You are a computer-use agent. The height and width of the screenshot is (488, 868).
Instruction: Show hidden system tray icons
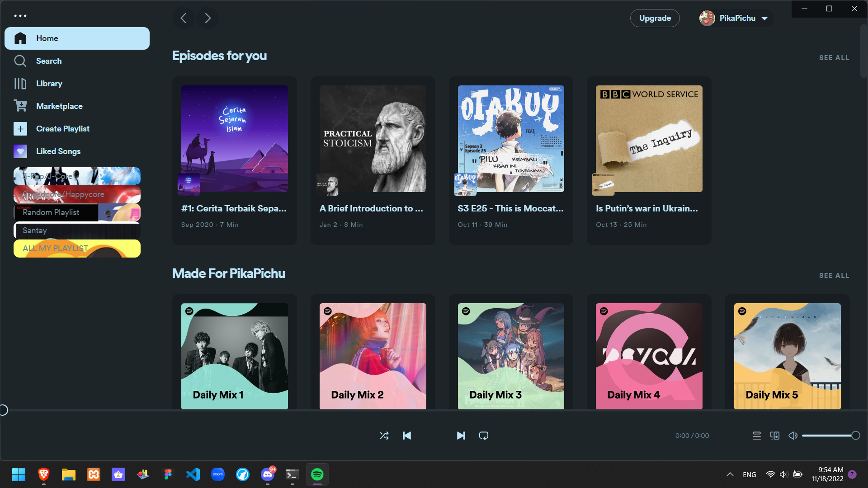point(730,474)
